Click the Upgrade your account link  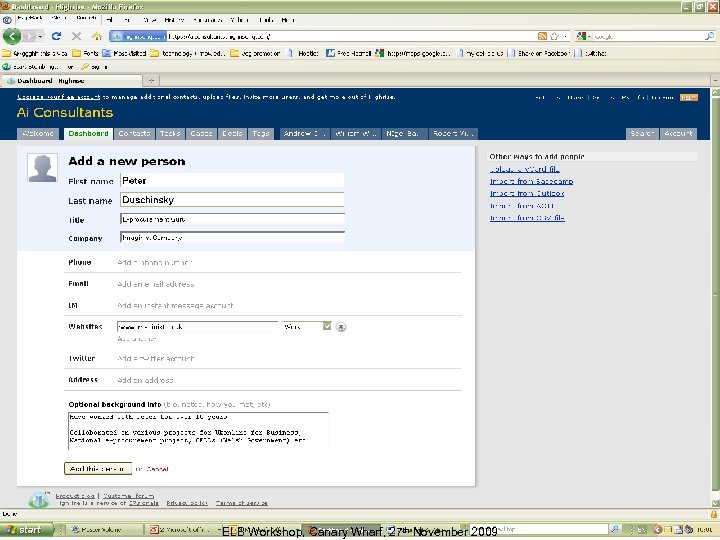[x=58, y=97]
